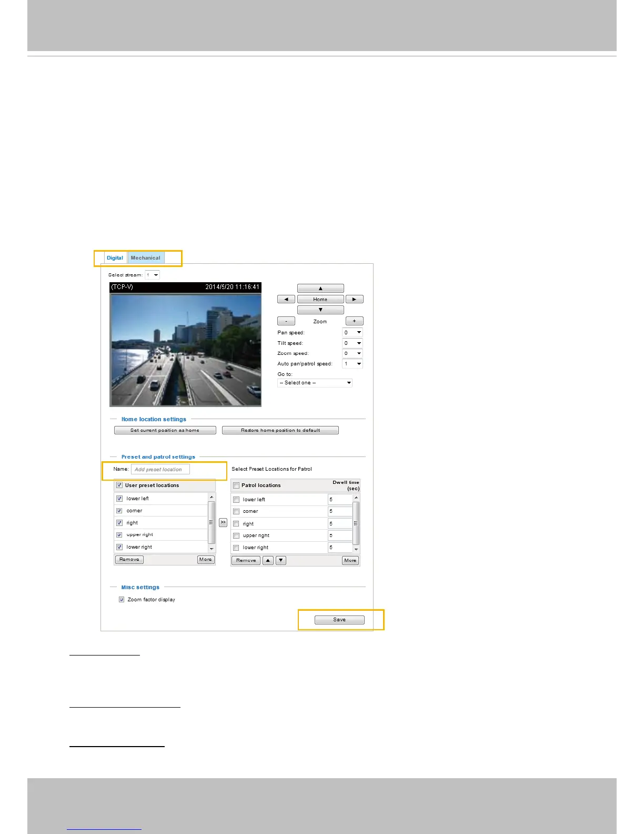
Task: Click dwell time field for patrol 'right'
Action: [340, 523]
